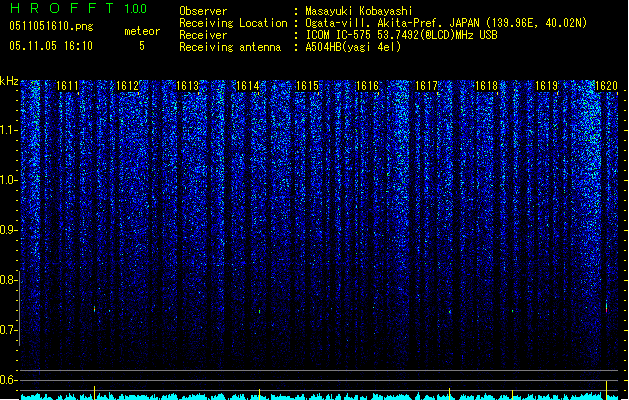Click the 1618 time marker
The width and height of the screenshot is (629, 400).
tap(486, 86)
